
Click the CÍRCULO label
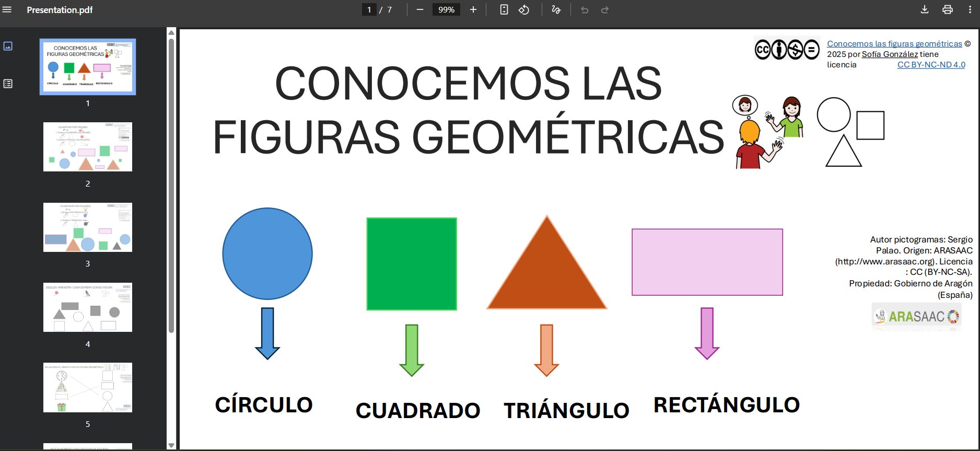click(264, 404)
